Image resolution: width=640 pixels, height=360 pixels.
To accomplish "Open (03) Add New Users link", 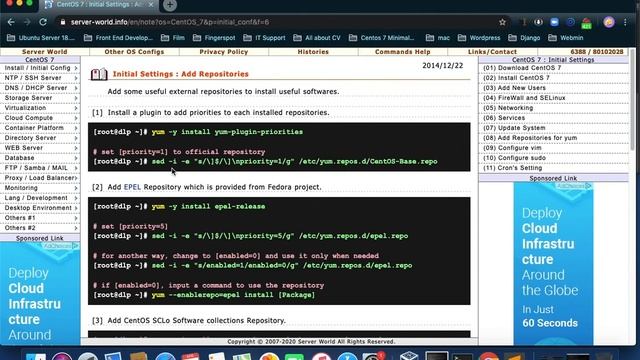I will (514, 88).
